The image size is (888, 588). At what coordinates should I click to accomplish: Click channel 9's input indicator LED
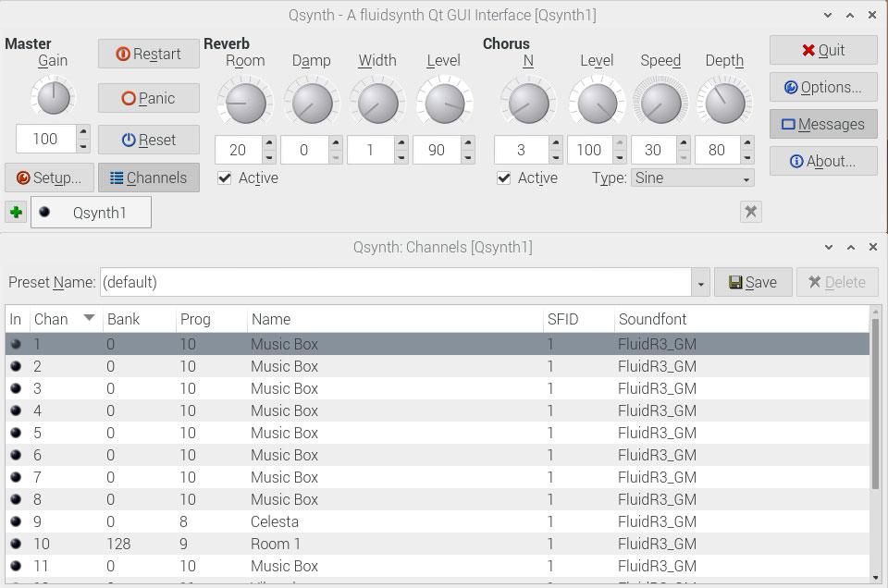[x=15, y=521]
